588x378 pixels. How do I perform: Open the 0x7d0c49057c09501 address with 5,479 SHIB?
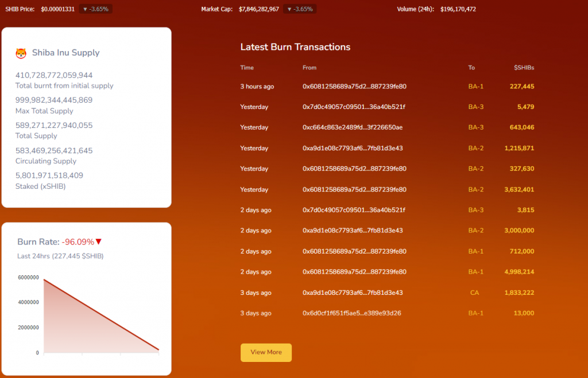354,107
